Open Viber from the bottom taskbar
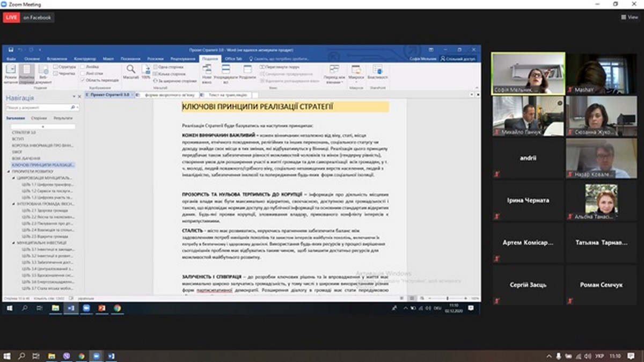The height and width of the screenshot is (362, 644). point(67,356)
